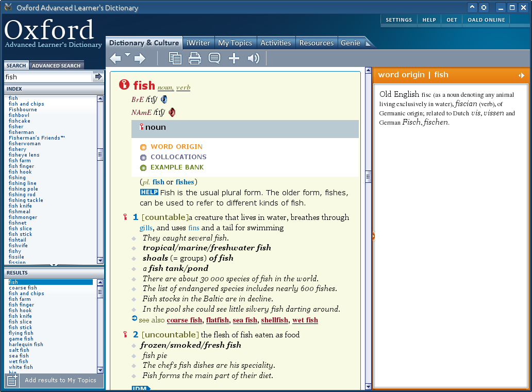Image resolution: width=532 pixels, height=392 pixels.
Task: Follow the shellfish cross-reference link
Action: pos(274,320)
